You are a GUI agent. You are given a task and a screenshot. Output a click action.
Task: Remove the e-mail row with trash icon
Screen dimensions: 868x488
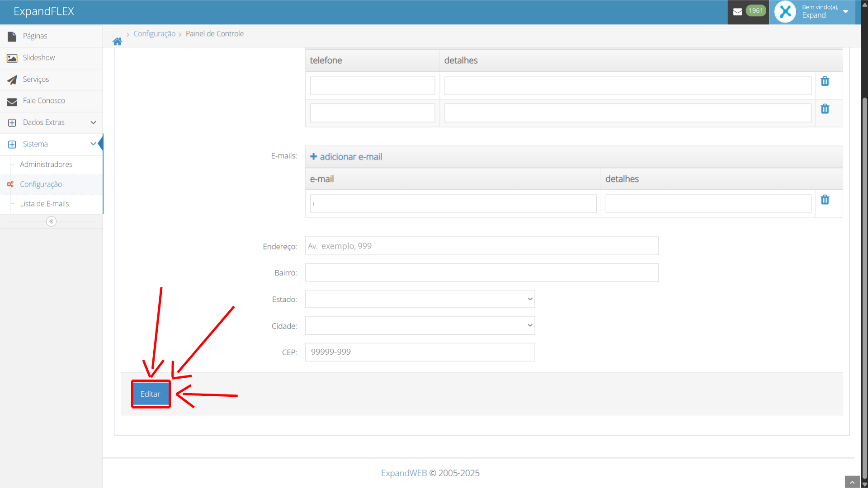pos(825,200)
